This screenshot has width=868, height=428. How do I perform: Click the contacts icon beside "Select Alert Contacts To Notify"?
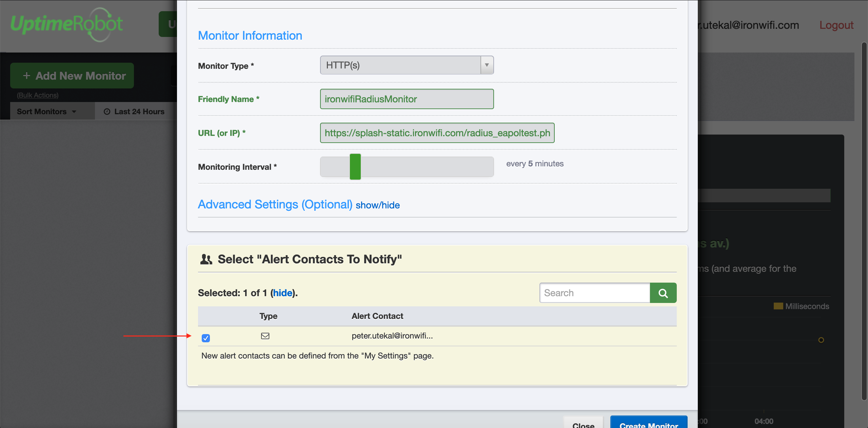point(206,259)
